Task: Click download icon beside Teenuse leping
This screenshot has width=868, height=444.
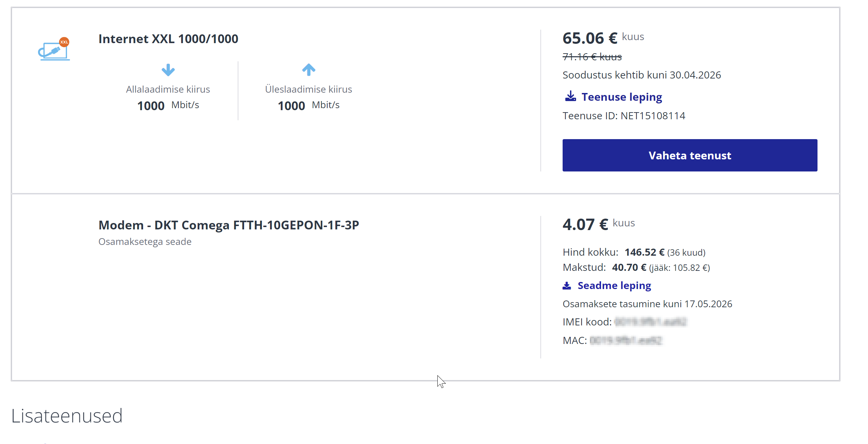Action: pyautogui.click(x=570, y=96)
